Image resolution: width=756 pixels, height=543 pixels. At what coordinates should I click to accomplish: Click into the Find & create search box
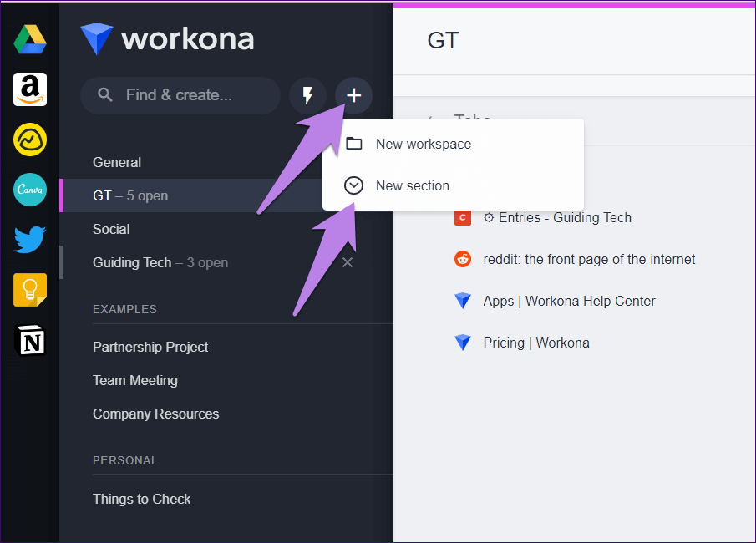[x=180, y=95]
